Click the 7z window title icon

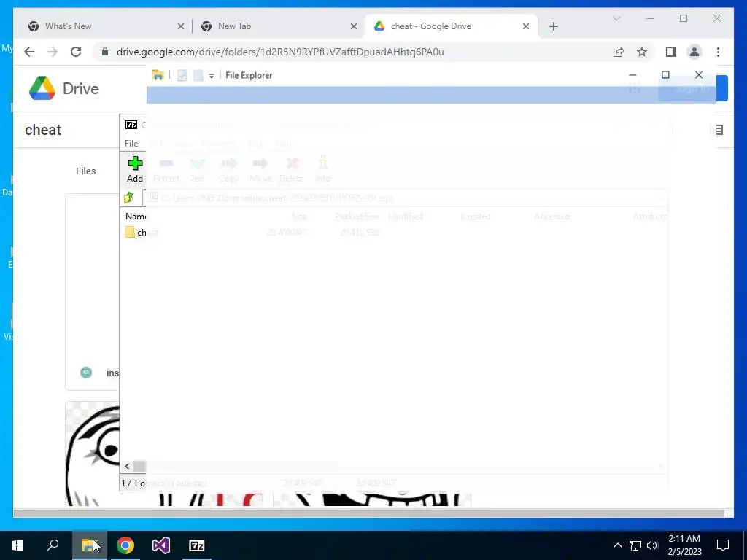[131, 125]
